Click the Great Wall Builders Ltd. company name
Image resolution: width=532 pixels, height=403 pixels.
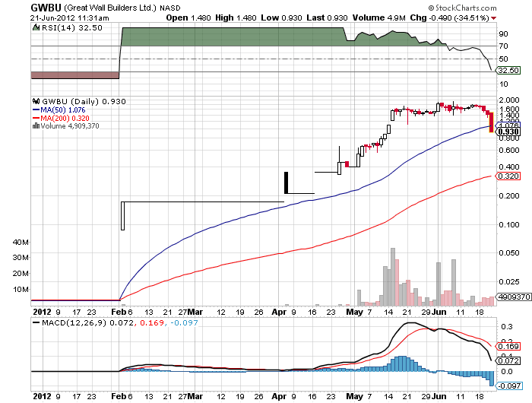pyautogui.click(x=110, y=8)
